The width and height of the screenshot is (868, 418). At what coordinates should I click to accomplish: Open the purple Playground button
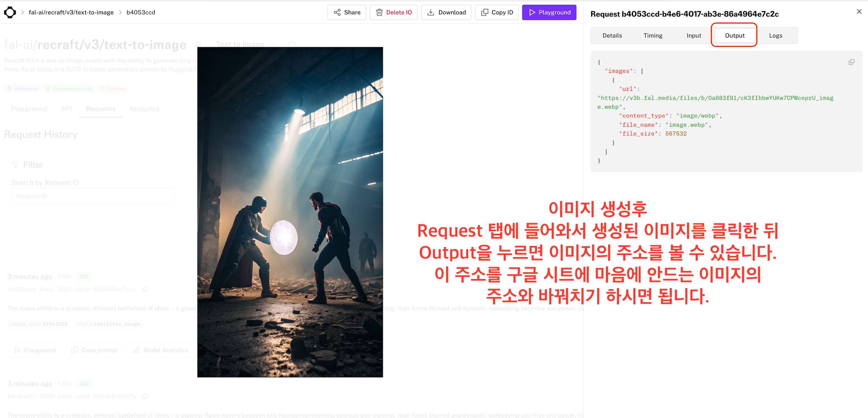[x=549, y=12]
